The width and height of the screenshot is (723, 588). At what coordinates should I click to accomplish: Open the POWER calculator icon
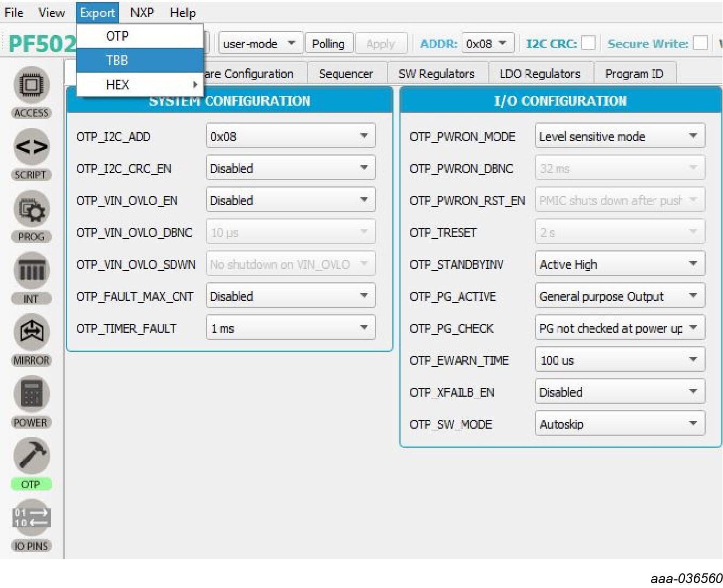tap(31, 394)
